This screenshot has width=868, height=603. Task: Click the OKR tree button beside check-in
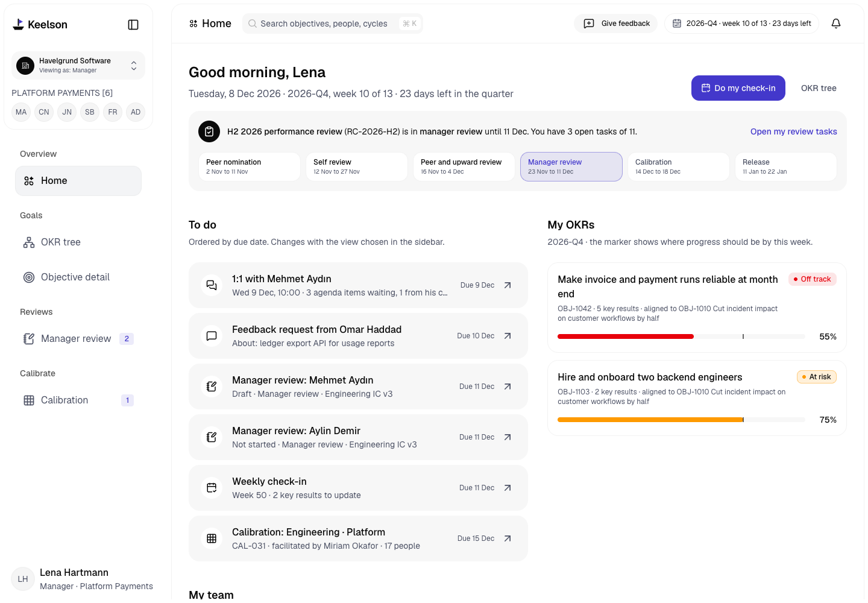[819, 88]
